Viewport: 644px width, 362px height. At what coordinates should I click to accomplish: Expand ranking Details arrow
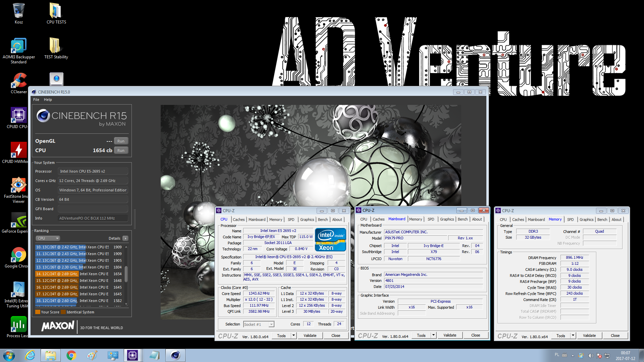125,238
